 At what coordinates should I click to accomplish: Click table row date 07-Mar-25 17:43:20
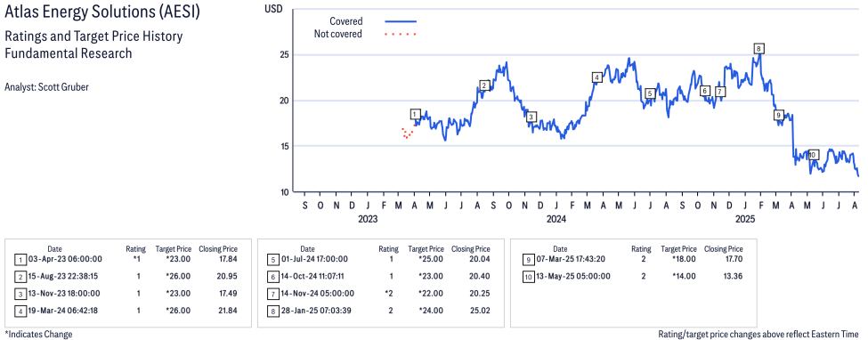coord(570,259)
